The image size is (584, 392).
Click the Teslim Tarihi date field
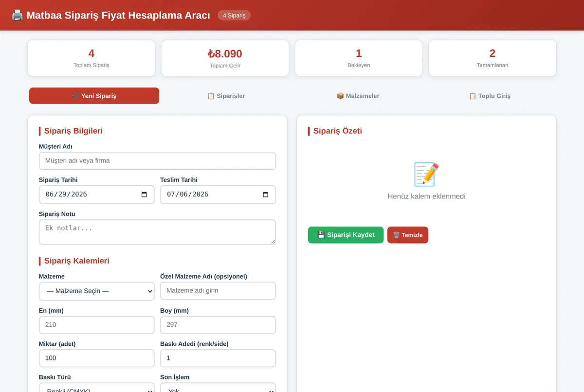coord(218,195)
